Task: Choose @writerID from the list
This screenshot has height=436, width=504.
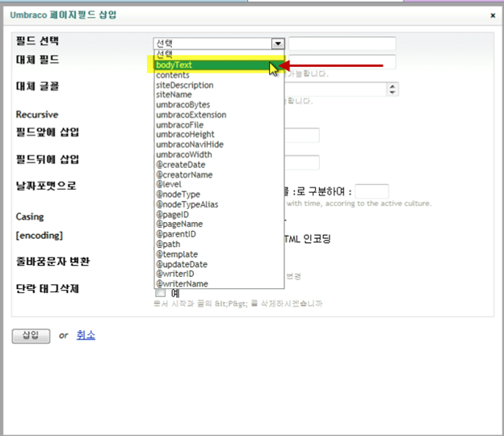Action: click(x=219, y=274)
